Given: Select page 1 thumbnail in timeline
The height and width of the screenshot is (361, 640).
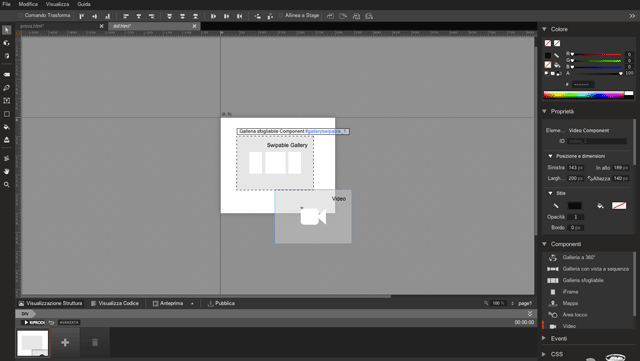Looking at the screenshot, I should coord(33,342).
